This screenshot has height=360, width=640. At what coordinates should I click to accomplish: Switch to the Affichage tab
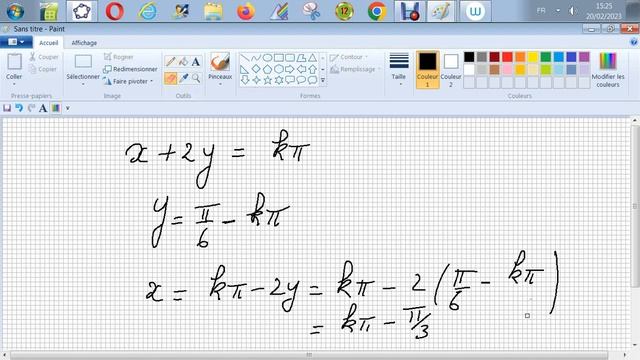tap(84, 43)
